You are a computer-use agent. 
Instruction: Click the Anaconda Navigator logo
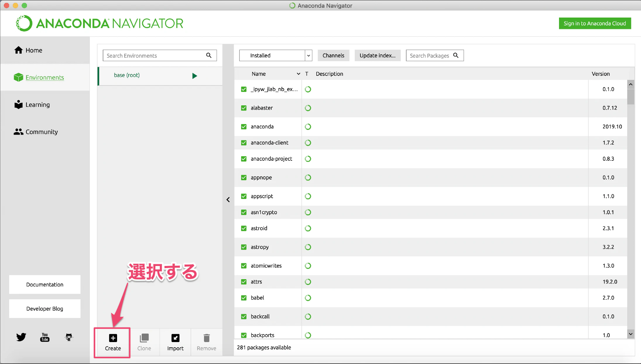pos(100,23)
